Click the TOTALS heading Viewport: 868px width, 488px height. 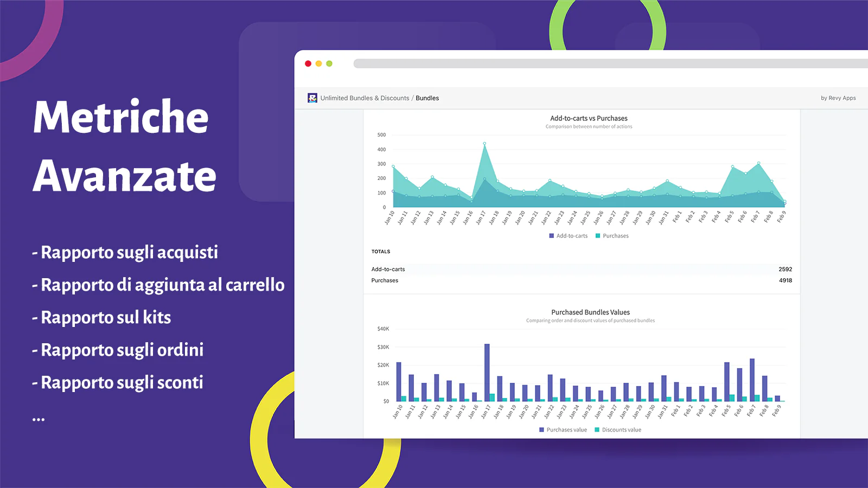(381, 252)
